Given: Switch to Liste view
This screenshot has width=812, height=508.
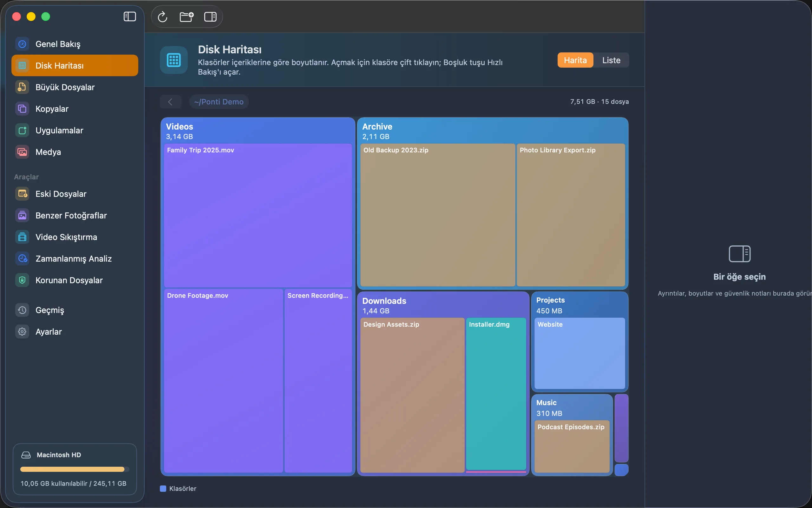Looking at the screenshot, I should pos(611,60).
